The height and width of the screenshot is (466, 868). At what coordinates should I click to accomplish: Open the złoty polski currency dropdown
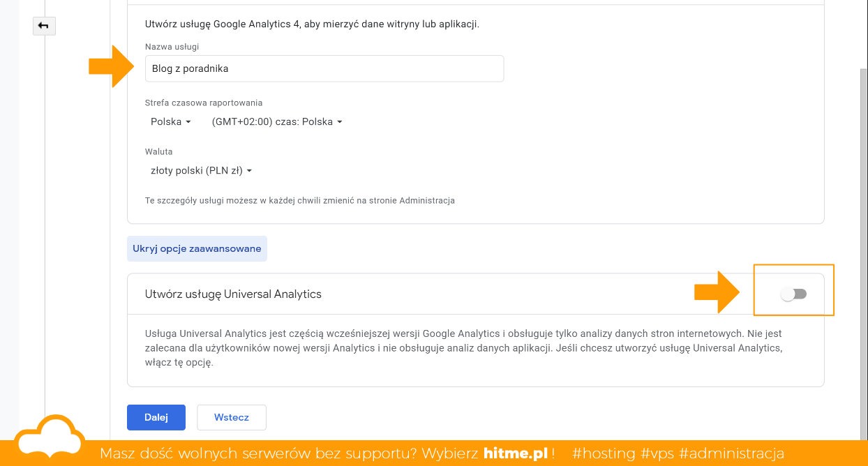[x=201, y=170]
